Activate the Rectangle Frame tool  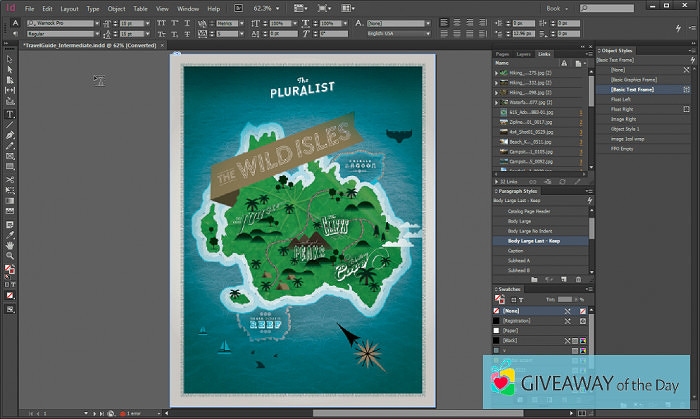click(x=10, y=157)
